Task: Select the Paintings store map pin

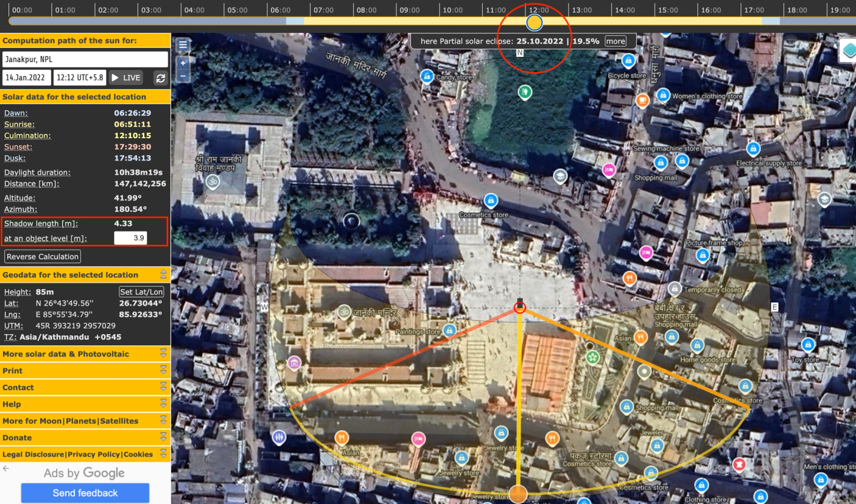Action: click(449, 330)
